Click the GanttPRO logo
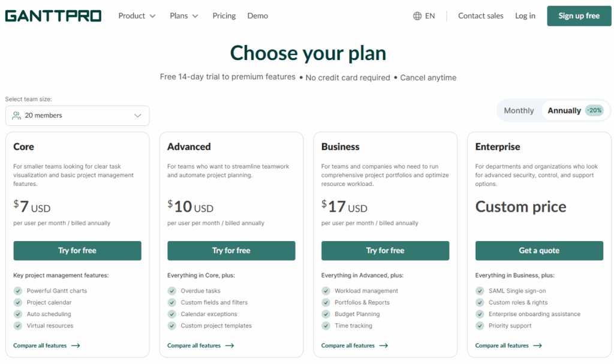 tap(53, 16)
